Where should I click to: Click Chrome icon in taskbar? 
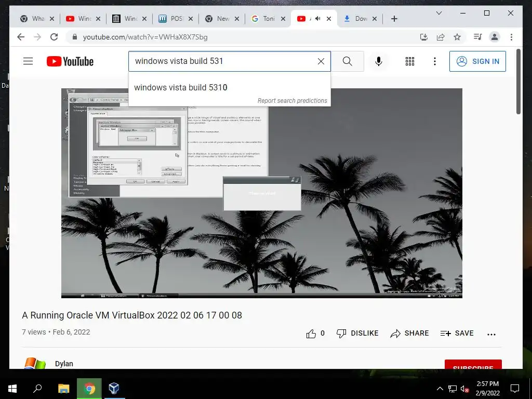point(89,389)
